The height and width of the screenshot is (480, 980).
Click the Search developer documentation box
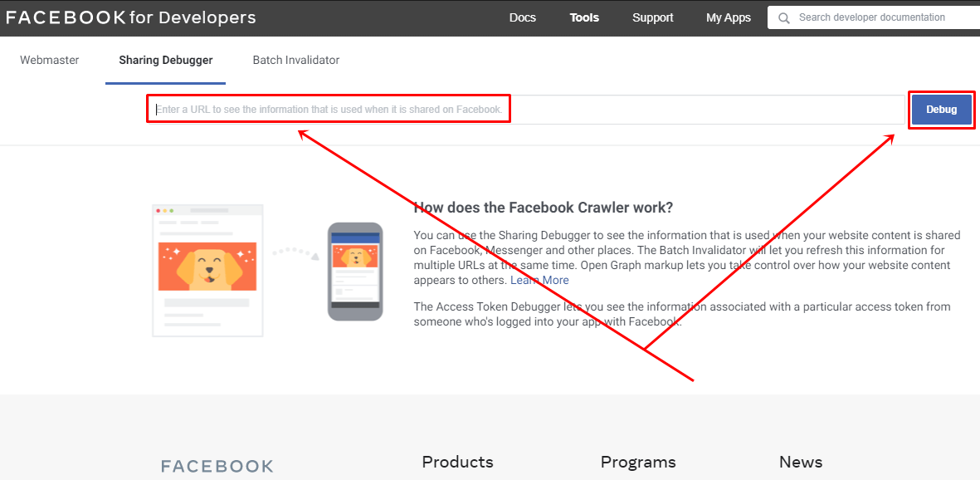coord(880,17)
